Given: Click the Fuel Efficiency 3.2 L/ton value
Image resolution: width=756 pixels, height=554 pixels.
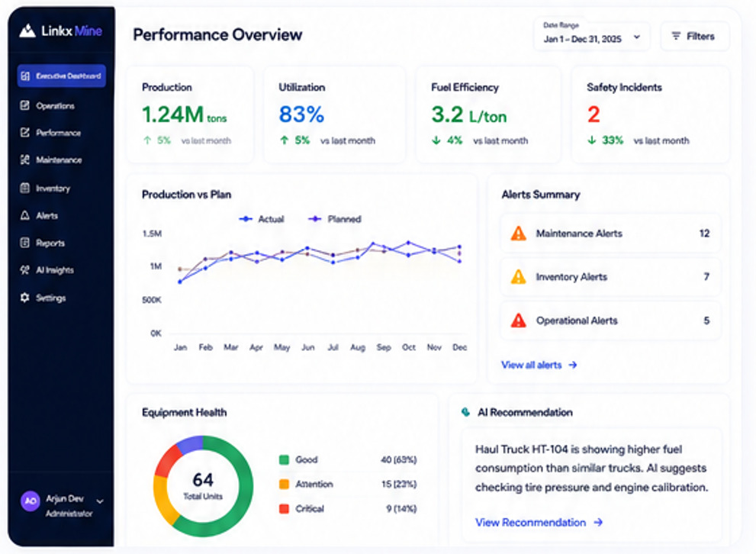Looking at the screenshot, I should pyautogui.click(x=468, y=114).
